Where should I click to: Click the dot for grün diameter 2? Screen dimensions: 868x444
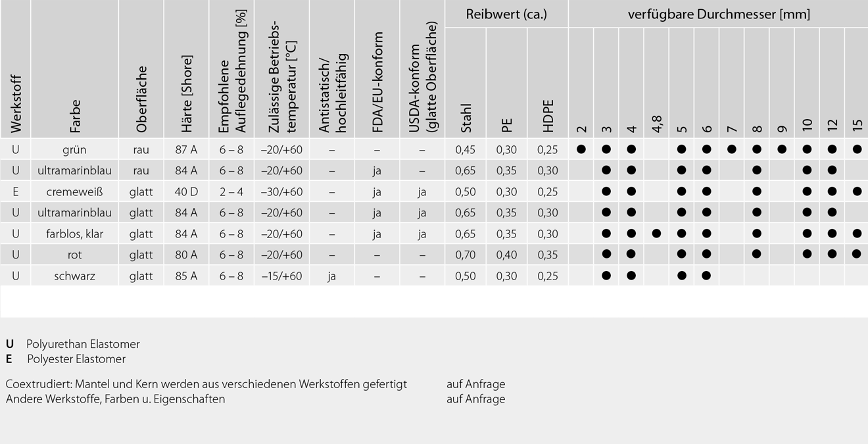(581, 149)
